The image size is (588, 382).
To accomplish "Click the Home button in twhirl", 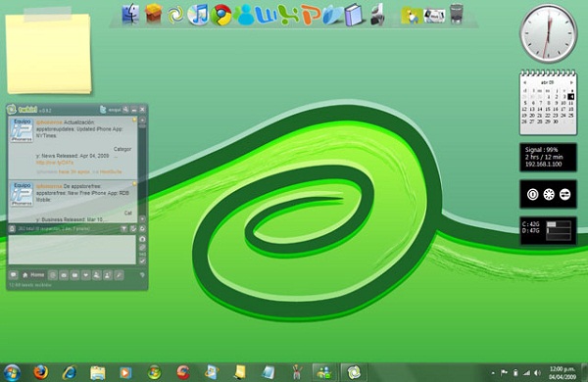I will click(x=33, y=275).
